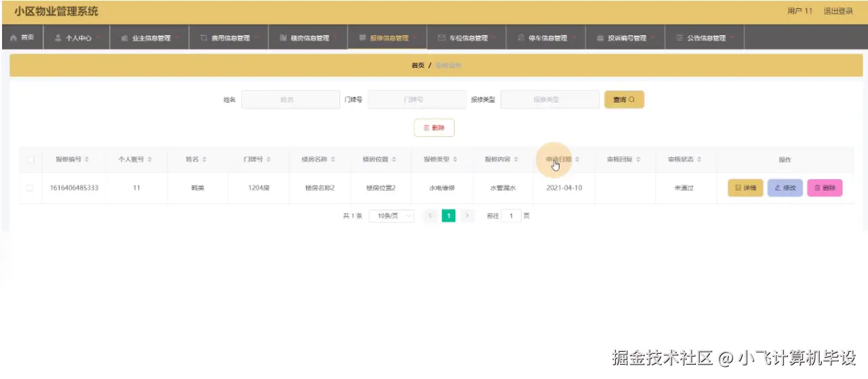868x379 pixels.
Task: Click the green page 1 button
Action: (449, 216)
